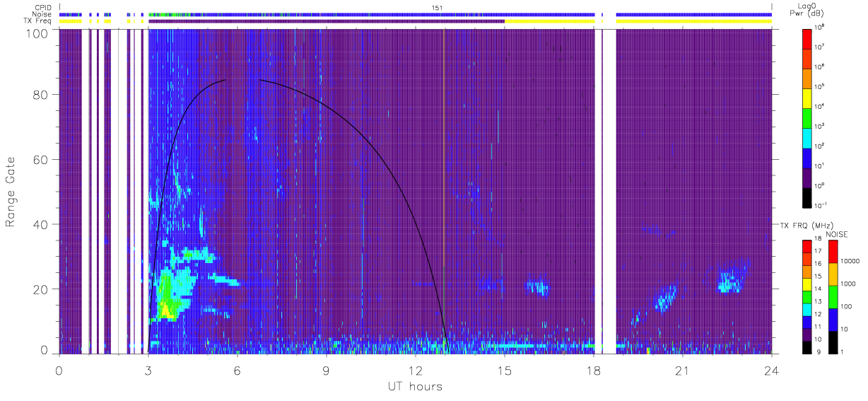
Task: Select the red top segment of the TX FRQ colorbar
Action: pos(807,247)
